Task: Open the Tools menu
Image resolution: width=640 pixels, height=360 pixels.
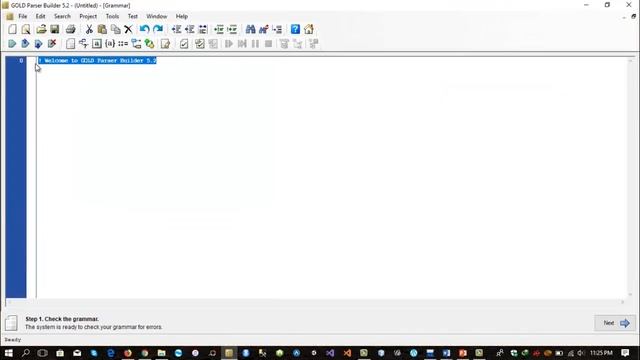Action: tap(112, 16)
